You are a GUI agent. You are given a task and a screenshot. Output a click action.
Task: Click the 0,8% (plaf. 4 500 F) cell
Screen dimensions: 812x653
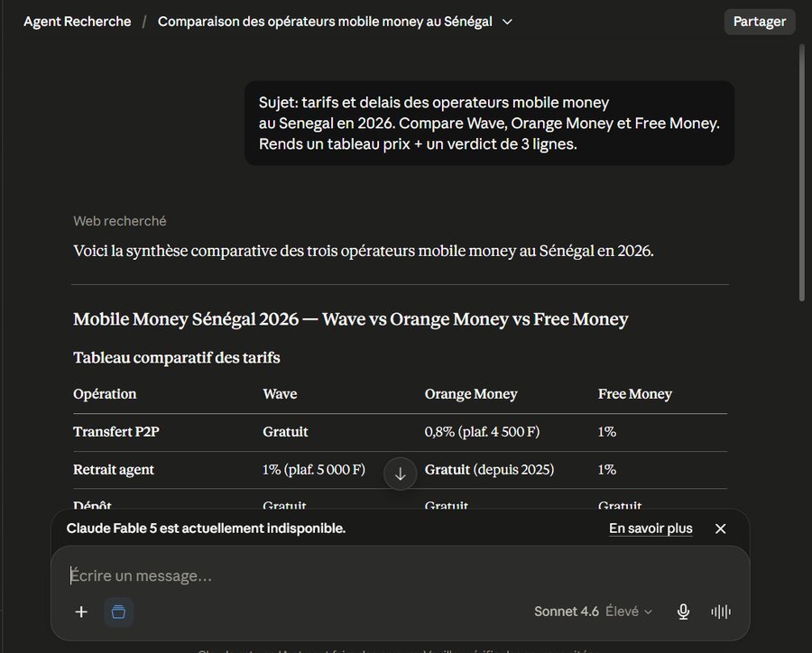point(482,432)
